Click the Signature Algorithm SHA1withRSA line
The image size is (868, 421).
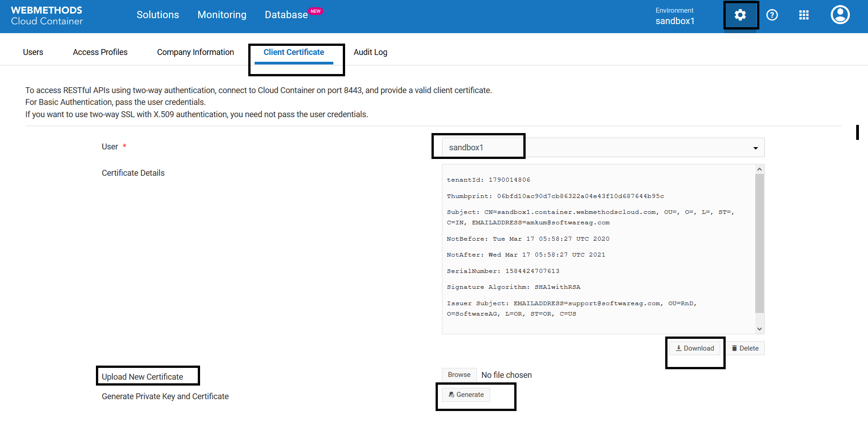[513, 287]
